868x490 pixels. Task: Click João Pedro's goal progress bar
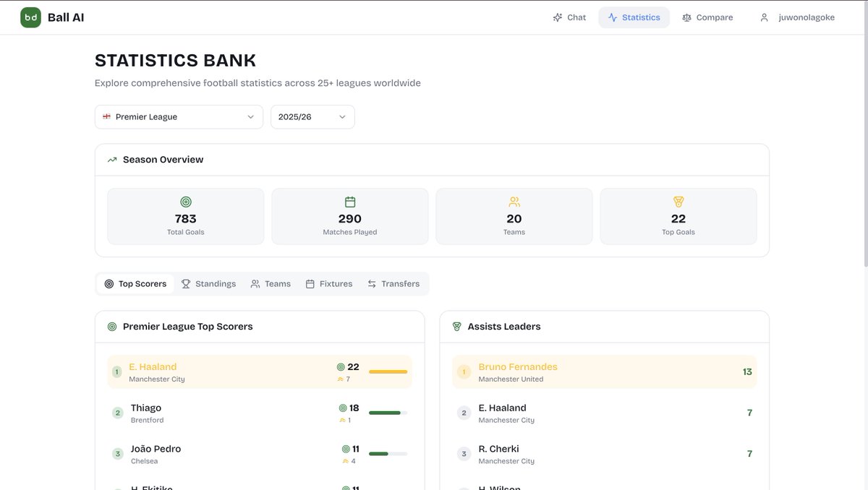click(x=388, y=454)
